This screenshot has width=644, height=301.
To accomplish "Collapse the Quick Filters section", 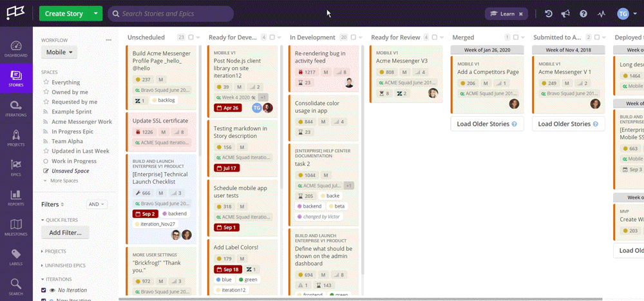I will pos(59,220).
